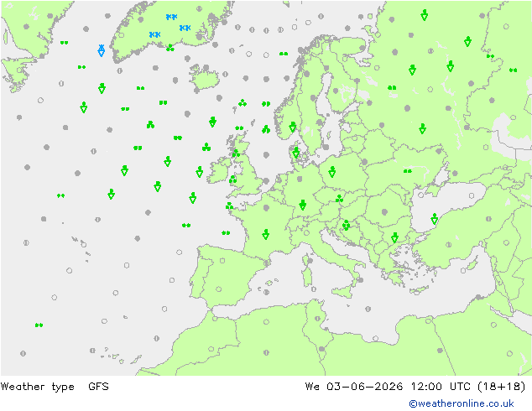This screenshot has height=411, width=532.
Task: Click the green rain dots over Ukraine
Action: [x=408, y=171]
